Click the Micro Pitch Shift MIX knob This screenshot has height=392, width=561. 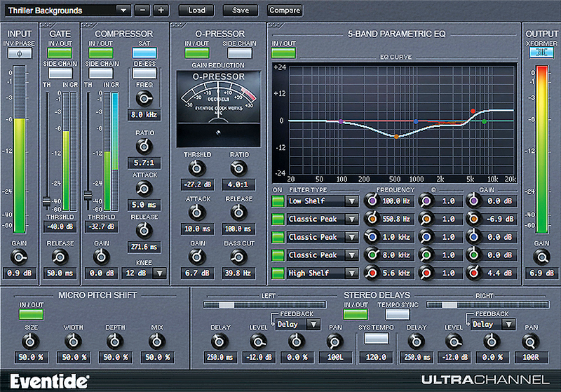click(x=156, y=342)
